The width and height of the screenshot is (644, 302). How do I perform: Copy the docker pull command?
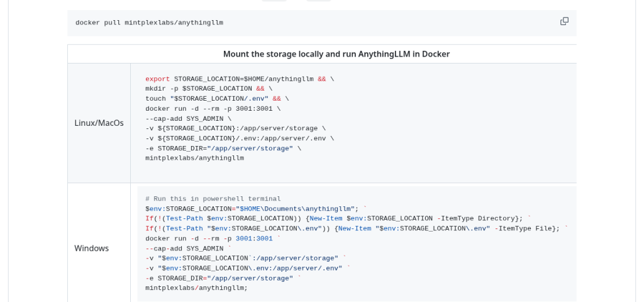564,21
